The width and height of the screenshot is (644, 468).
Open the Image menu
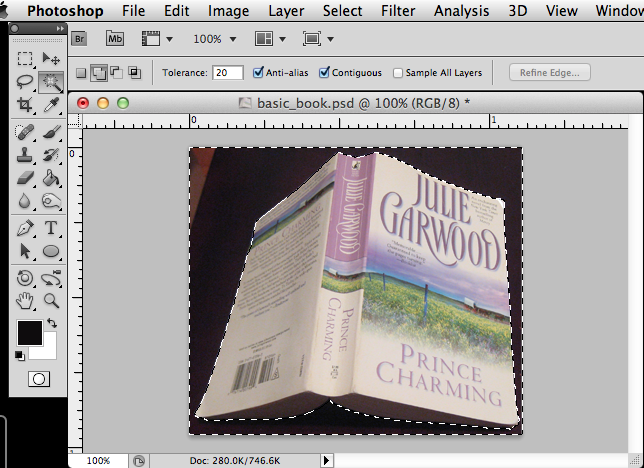click(228, 11)
